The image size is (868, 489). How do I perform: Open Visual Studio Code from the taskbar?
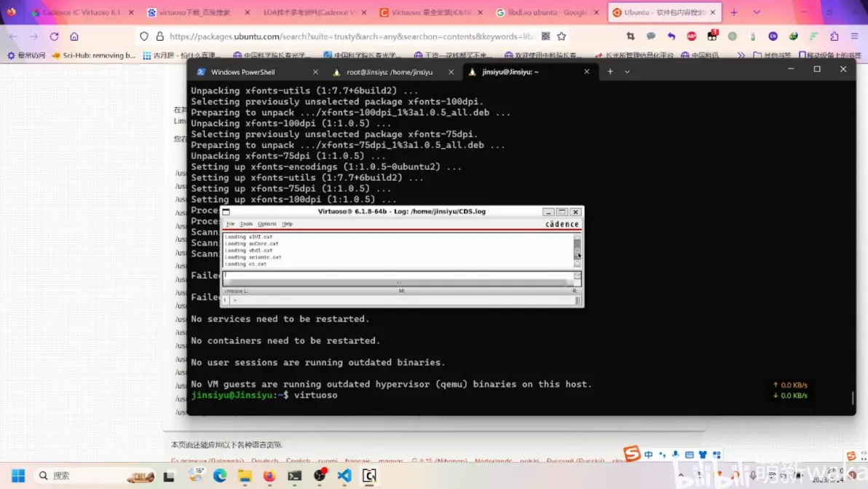click(344, 476)
